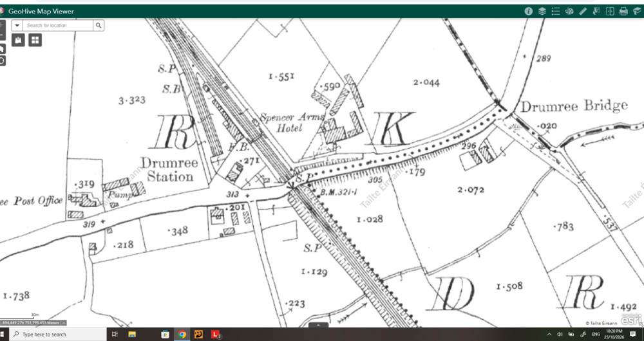Click the Drumree Bridge label
This screenshot has width=644, height=341.
pyautogui.click(x=574, y=106)
